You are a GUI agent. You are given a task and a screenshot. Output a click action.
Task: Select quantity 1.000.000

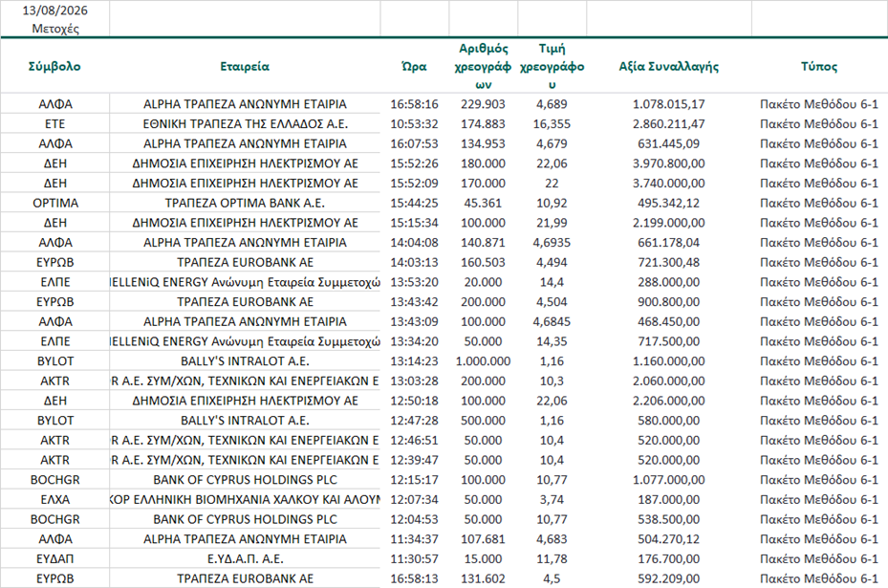[x=483, y=361]
